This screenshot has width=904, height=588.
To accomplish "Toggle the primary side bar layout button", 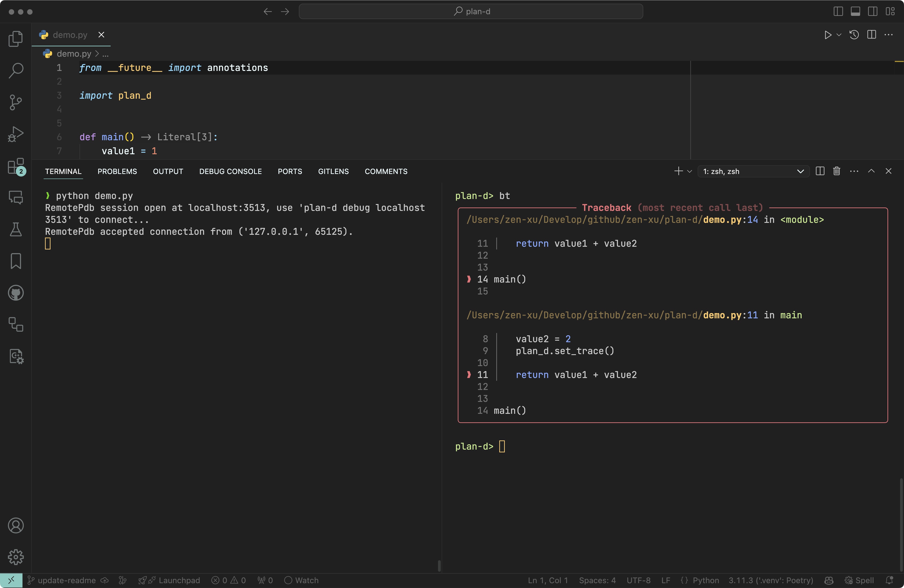I will tap(838, 11).
